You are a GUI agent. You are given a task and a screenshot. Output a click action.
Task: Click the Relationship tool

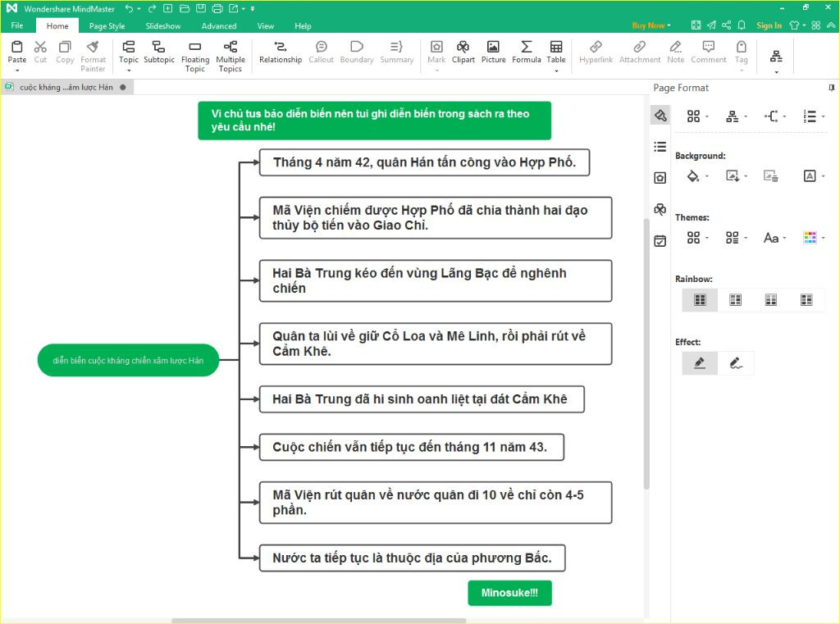[x=281, y=52]
